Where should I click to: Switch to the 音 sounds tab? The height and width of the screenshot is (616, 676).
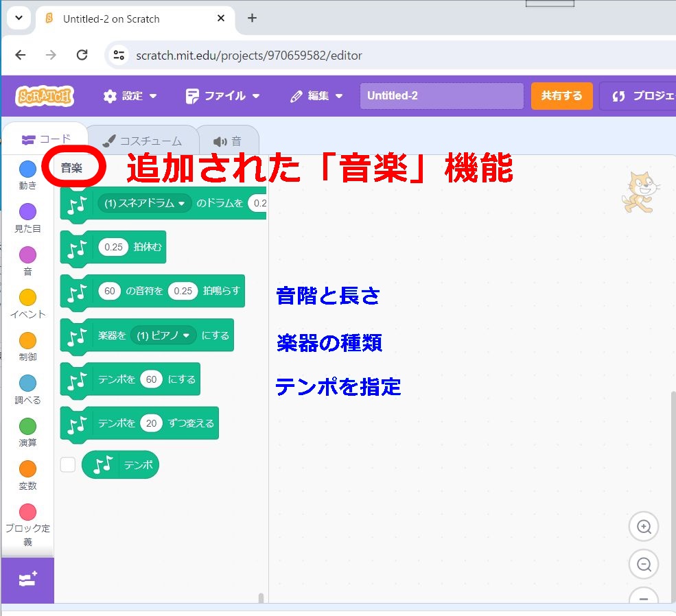[x=228, y=141]
